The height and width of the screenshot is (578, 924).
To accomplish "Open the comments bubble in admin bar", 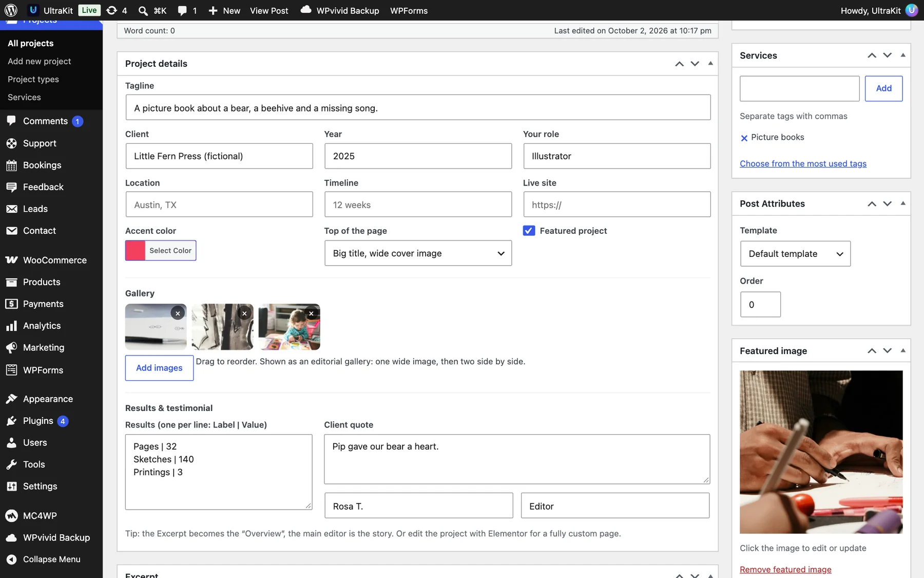I will tap(187, 10).
